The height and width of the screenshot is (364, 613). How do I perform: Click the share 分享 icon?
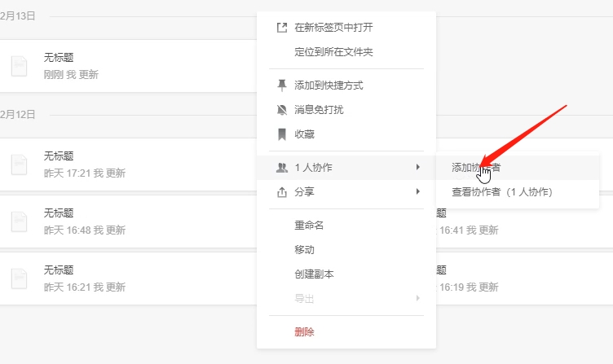(x=282, y=192)
